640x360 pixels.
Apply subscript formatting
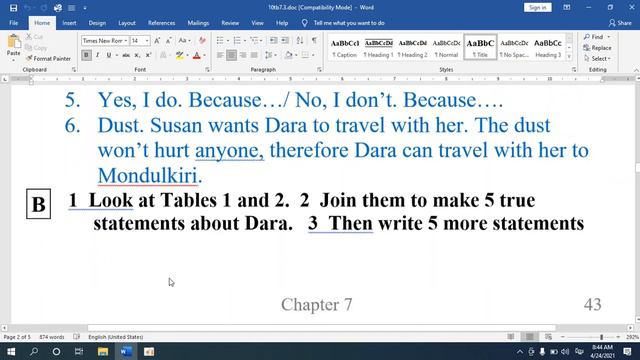point(138,55)
